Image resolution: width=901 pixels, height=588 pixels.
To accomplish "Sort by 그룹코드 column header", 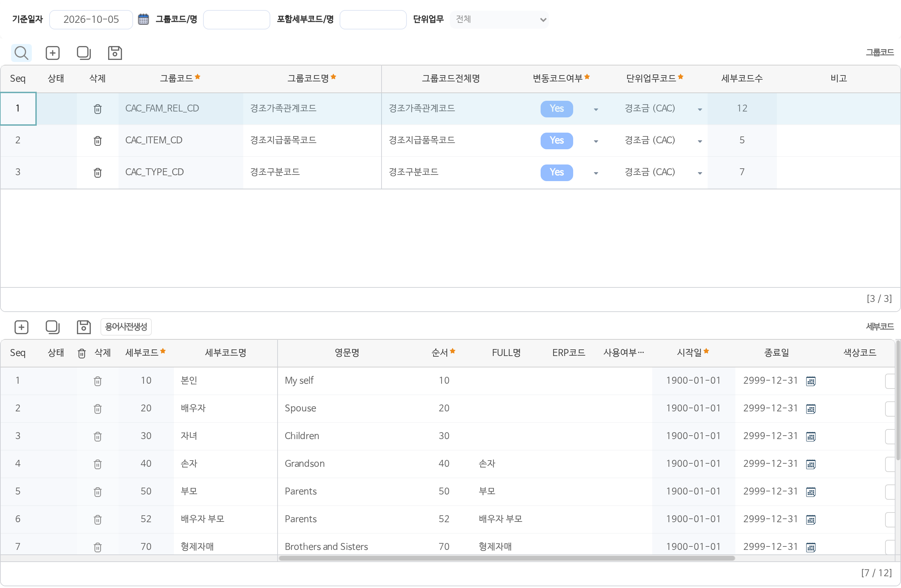I will 180,78.
